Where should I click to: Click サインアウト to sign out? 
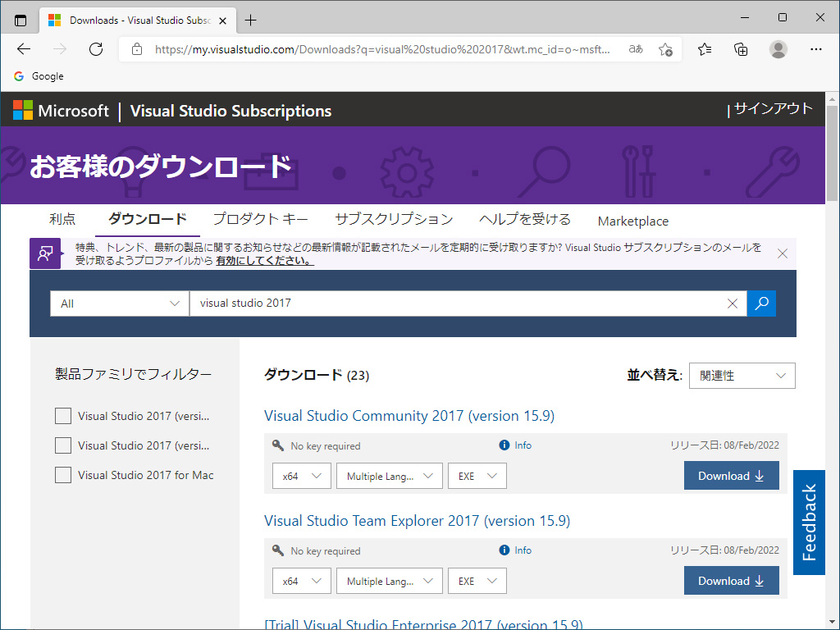coord(773,109)
